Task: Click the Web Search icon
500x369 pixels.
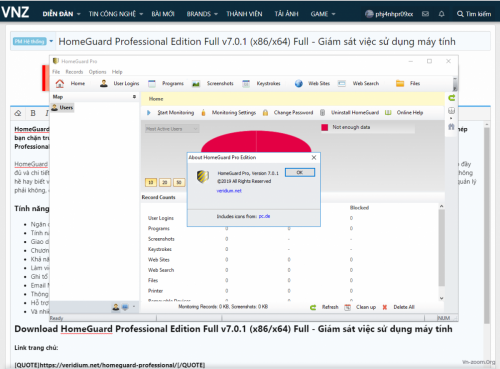Action: (x=342, y=83)
